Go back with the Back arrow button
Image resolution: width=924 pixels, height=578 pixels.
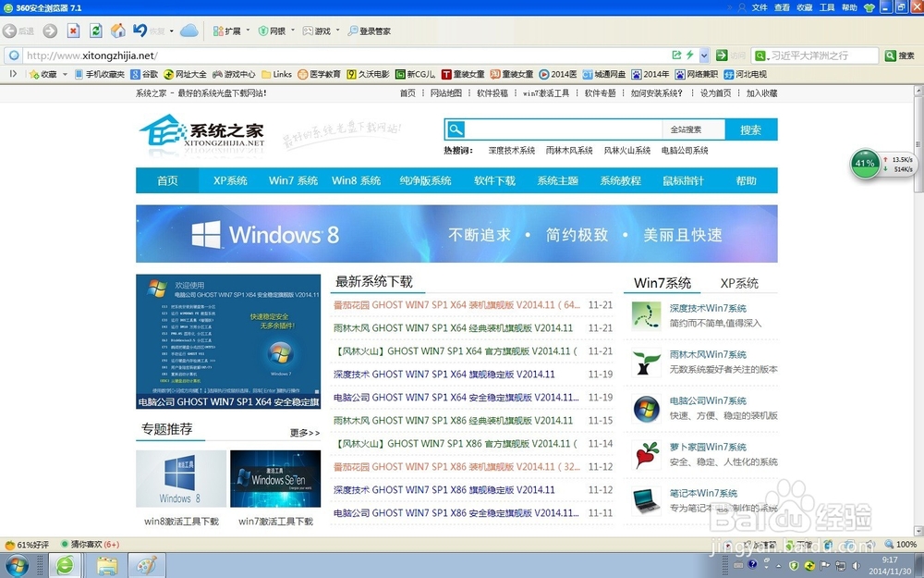pos(10,31)
